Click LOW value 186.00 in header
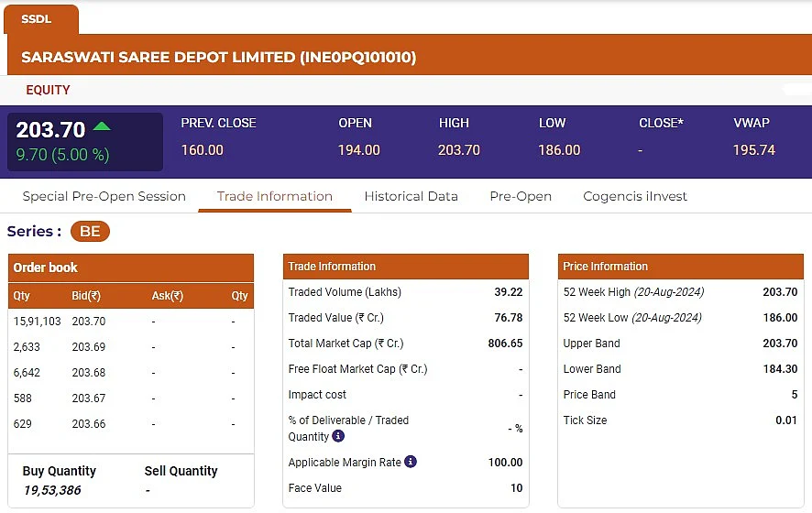The height and width of the screenshot is (513, 812). click(x=559, y=150)
